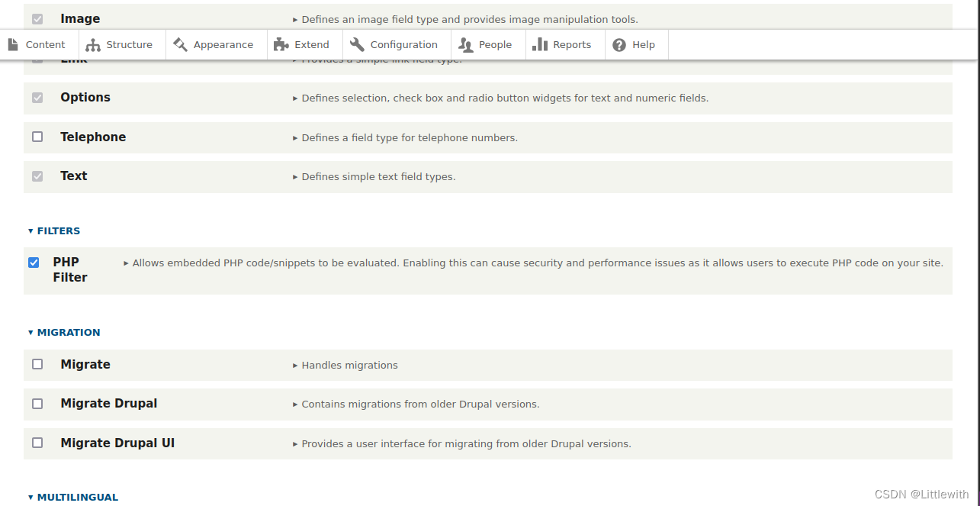Expand the PHP Filter description details
Screen dimensions: 980x506
click(x=533, y=263)
